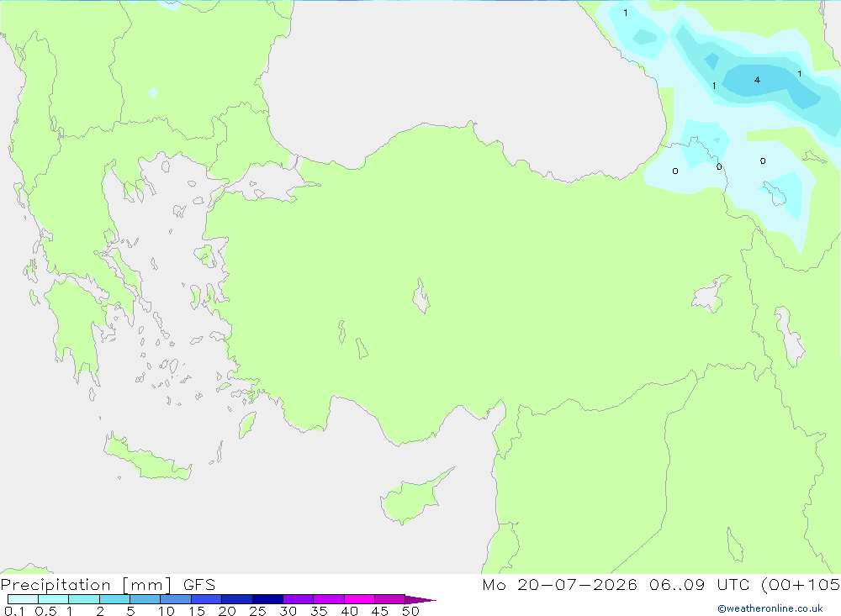This screenshot has width=841, height=616.
Task: Click the legend swatch between 0.5 and 1
Action: [54, 599]
